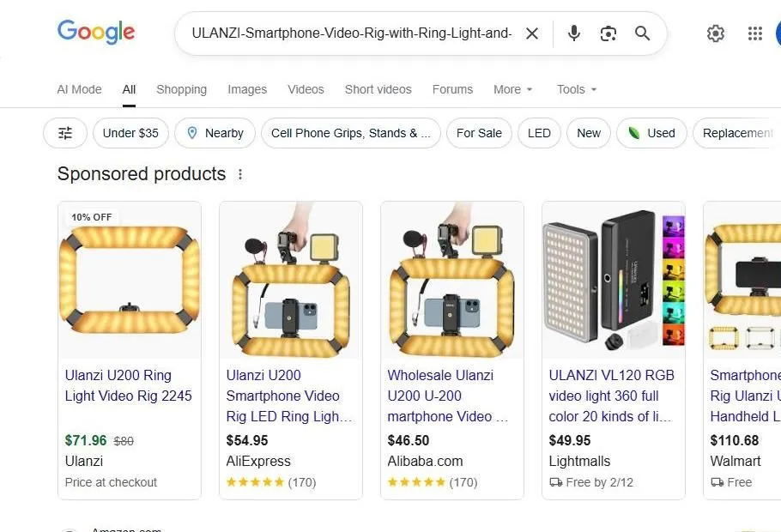Open the Google apps grid

click(754, 33)
